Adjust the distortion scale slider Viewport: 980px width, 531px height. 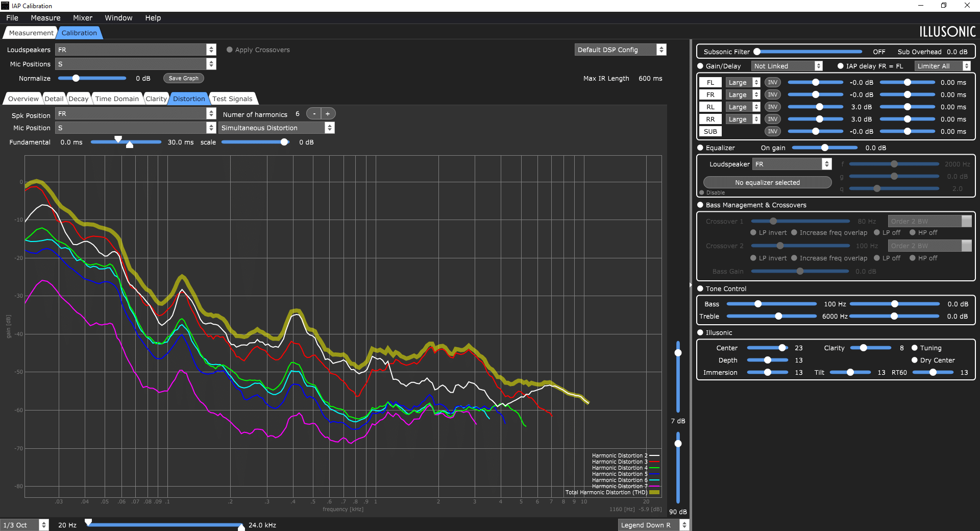click(255, 142)
